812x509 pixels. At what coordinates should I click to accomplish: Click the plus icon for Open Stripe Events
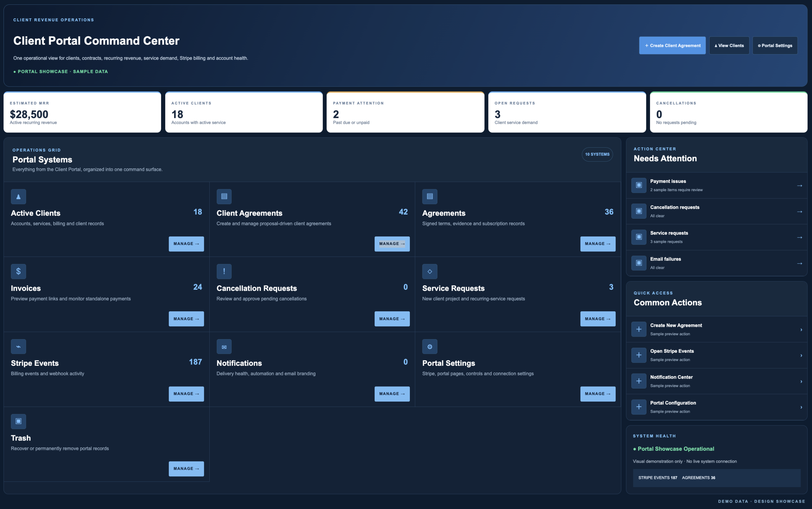pyautogui.click(x=638, y=355)
